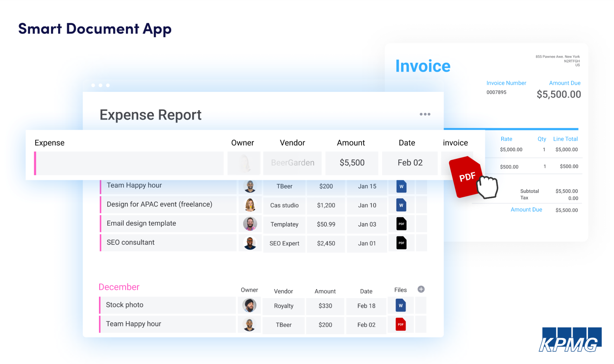Open PDF file for SEO consultant row
Viewport: 614px width, 364px height.
[401, 243]
